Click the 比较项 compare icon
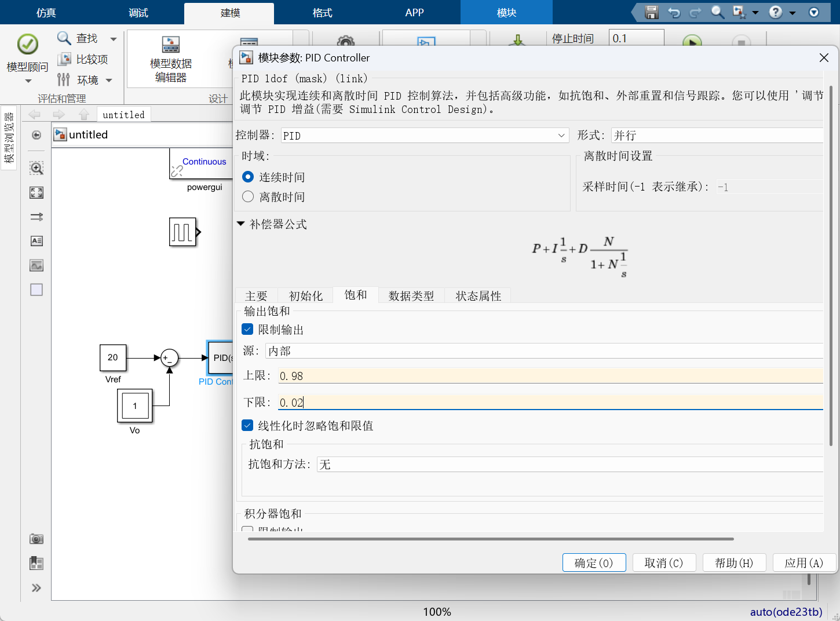840x621 pixels. [x=64, y=59]
